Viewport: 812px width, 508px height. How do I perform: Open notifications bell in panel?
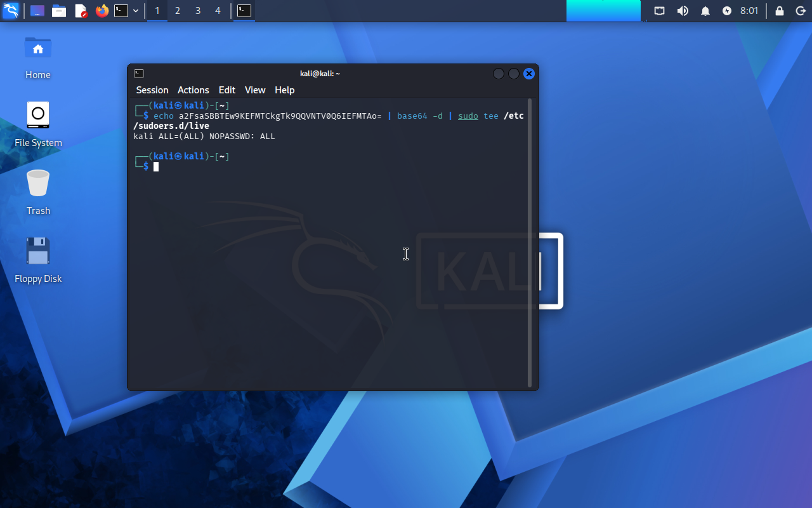[705, 11]
